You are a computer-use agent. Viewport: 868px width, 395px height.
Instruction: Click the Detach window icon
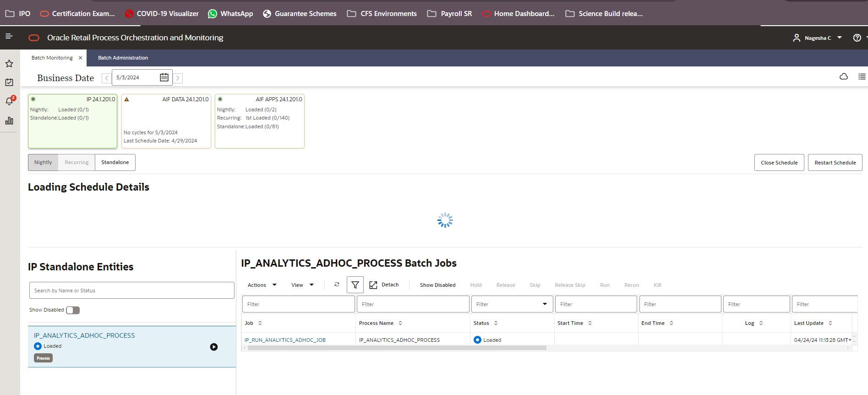[x=373, y=285]
